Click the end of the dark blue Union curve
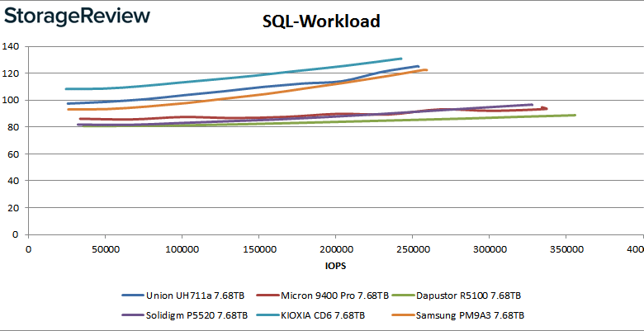 click(x=418, y=66)
